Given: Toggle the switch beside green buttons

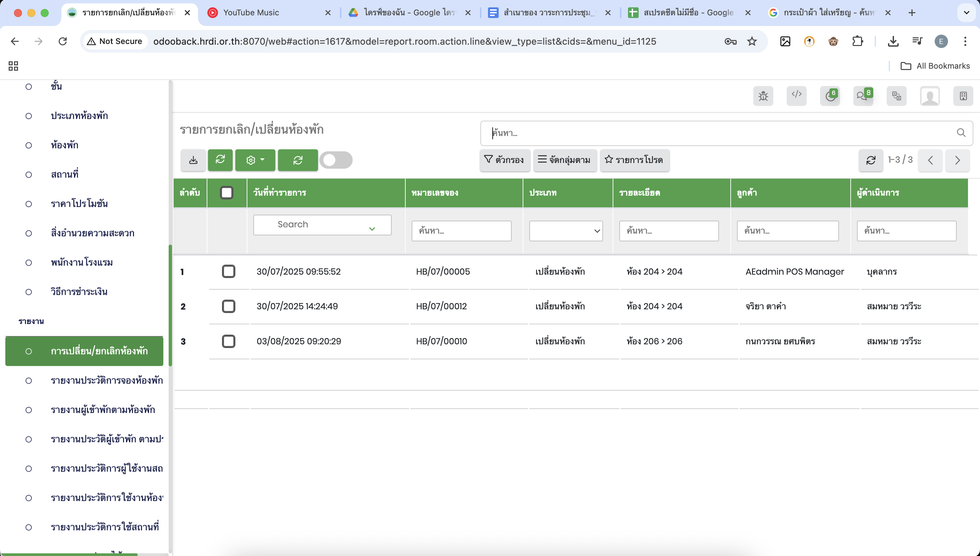Looking at the screenshot, I should 336,160.
